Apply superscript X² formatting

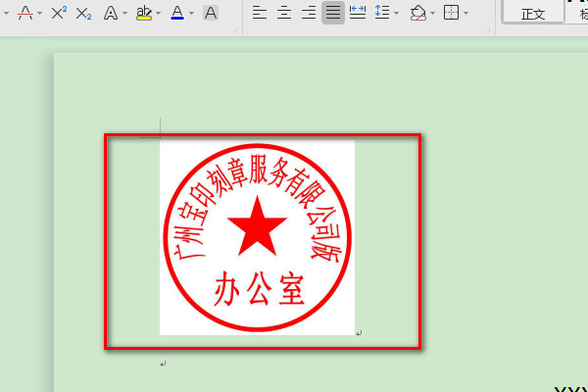pos(59,13)
